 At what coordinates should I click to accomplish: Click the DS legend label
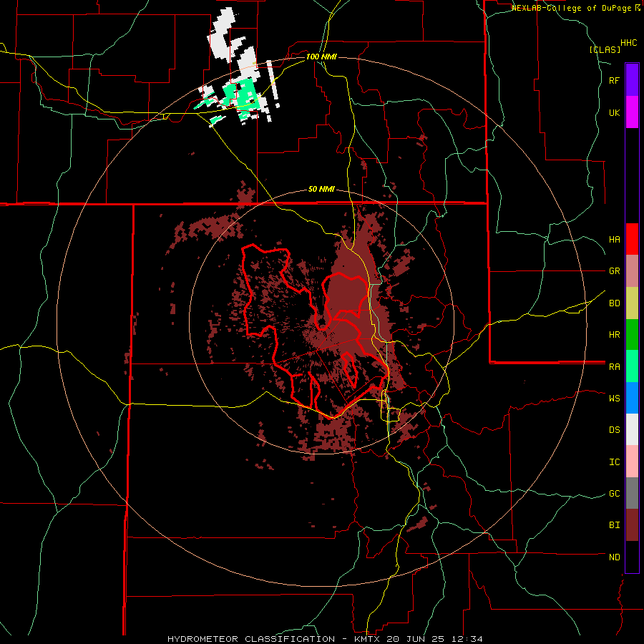click(x=615, y=430)
